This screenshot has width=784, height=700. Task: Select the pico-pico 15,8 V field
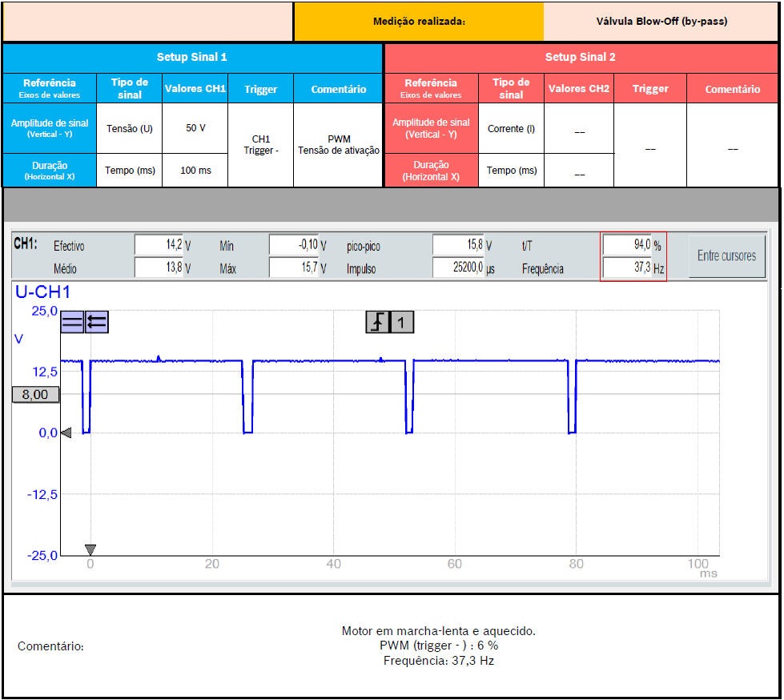(458, 245)
